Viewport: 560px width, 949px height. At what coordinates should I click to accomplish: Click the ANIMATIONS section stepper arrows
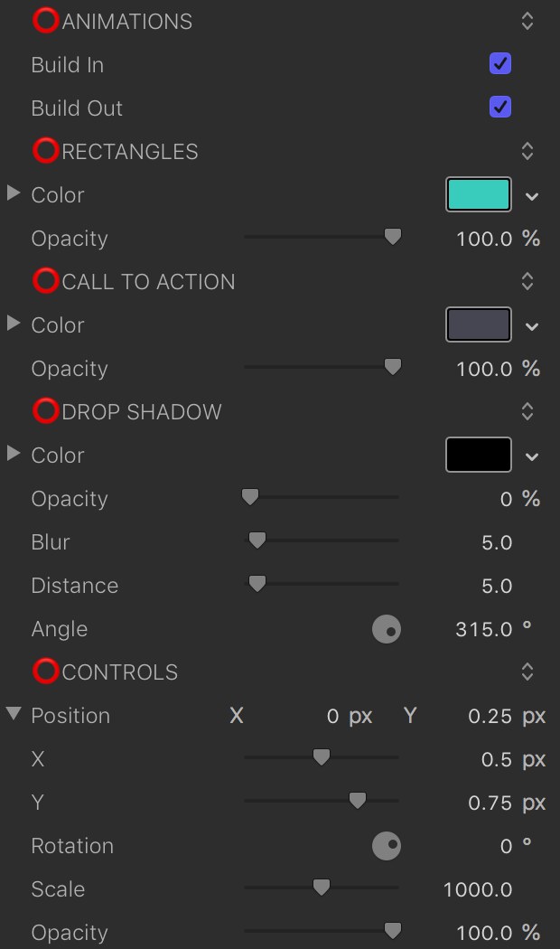[527, 21]
